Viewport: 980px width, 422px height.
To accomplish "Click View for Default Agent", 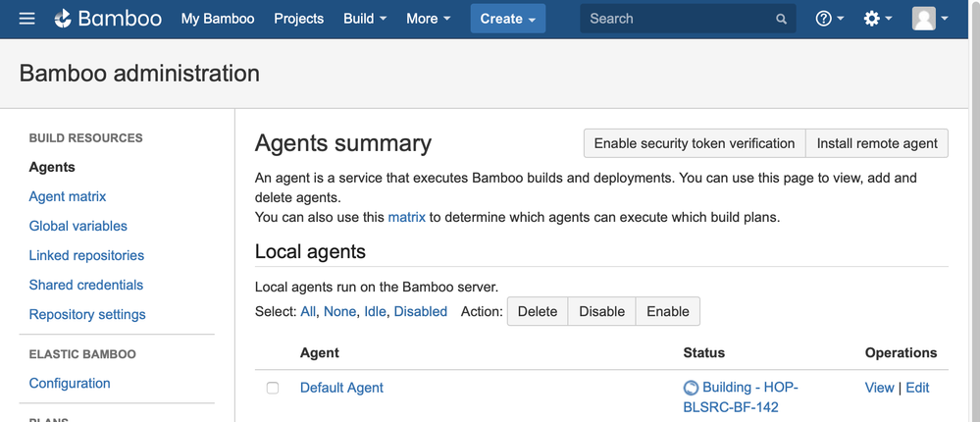I will coord(879,388).
